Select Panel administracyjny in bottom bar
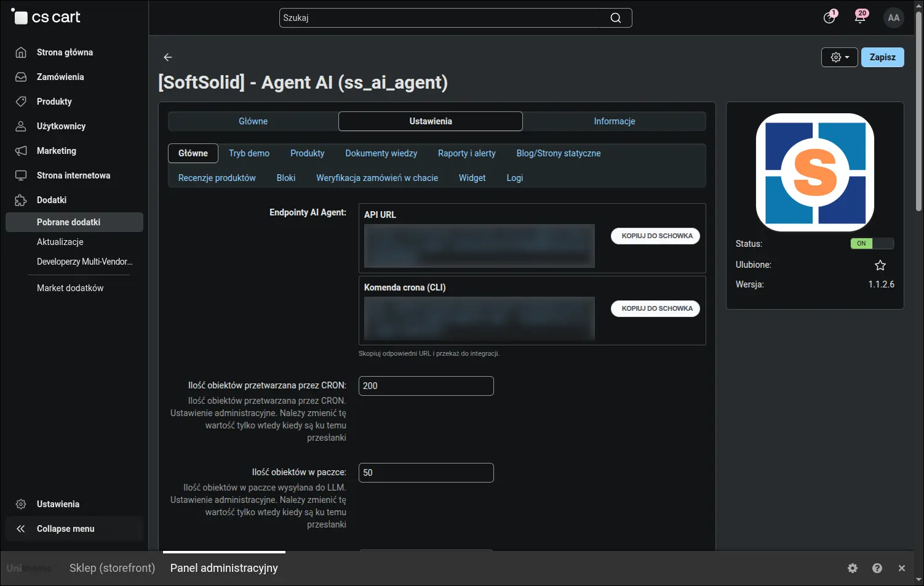Viewport: 924px width, 586px height. tap(224, 568)
